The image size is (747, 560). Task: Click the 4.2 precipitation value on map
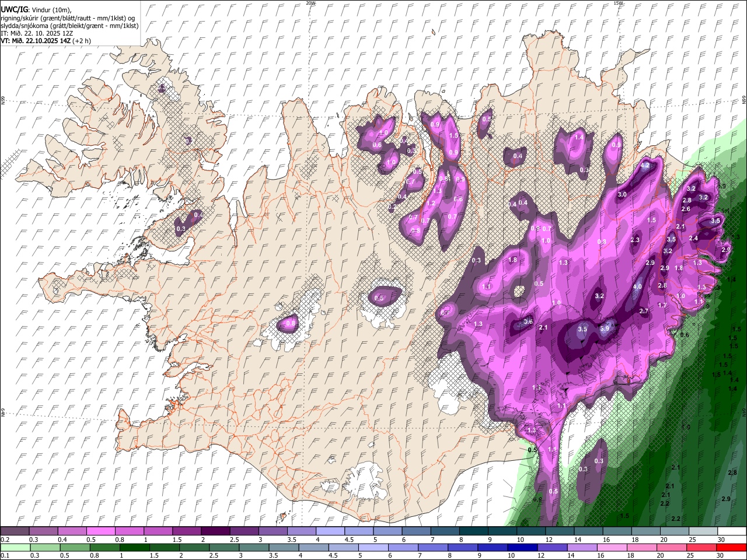[645, 166]
